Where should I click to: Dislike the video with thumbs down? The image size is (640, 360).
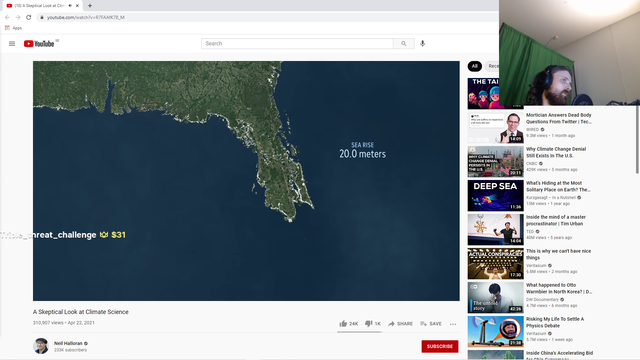(x=373, y=324)
